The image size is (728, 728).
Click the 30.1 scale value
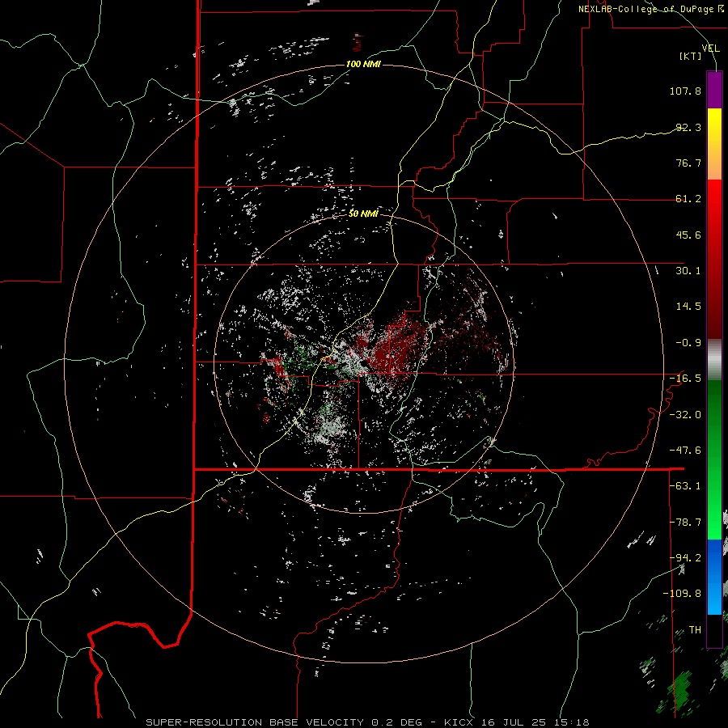[688, 271]
